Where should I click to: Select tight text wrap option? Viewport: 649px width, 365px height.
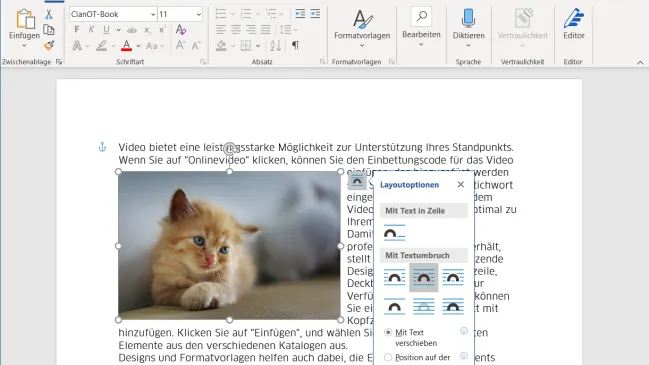point(424,277)
